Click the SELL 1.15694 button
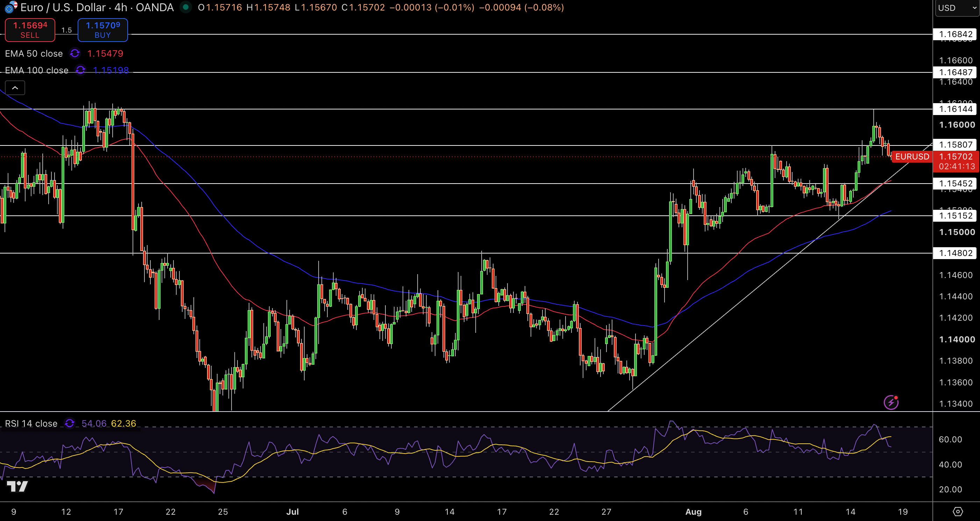980x521 pixels. (x=30, y=30)
